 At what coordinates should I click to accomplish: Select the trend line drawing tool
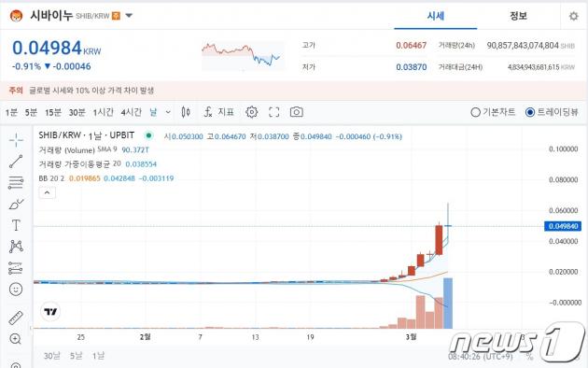click(16, 162)
